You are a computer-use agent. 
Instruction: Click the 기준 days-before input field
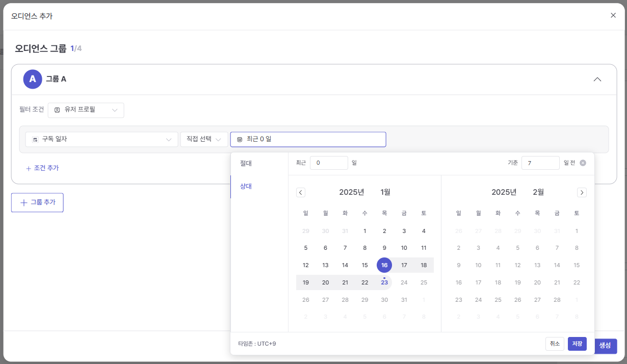540,163
